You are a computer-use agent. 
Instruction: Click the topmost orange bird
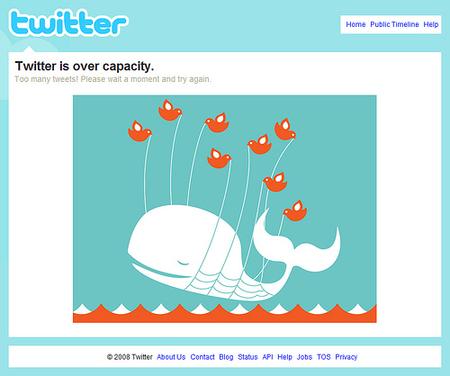tap(170, 110)
